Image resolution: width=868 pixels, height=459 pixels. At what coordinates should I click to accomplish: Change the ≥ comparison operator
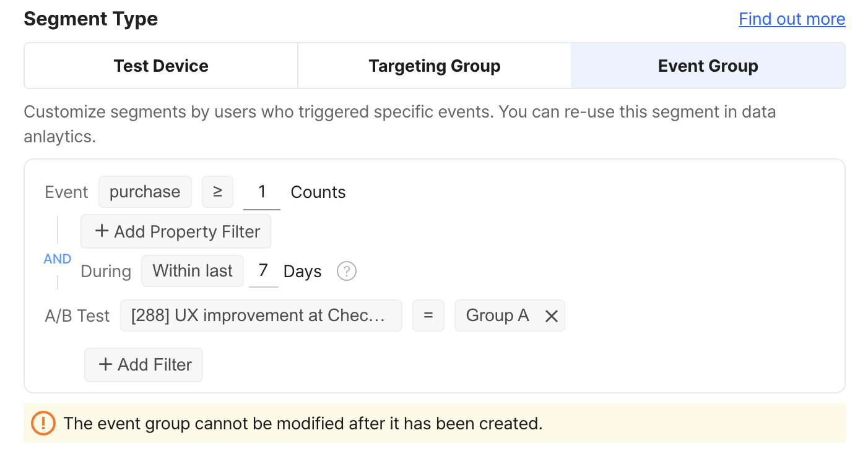(x=217, y=192)
